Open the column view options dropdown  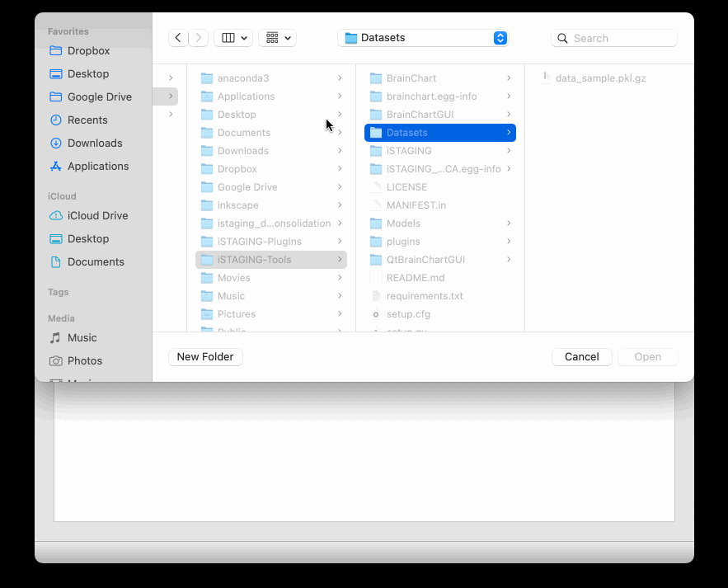click(x=233, y=38)
